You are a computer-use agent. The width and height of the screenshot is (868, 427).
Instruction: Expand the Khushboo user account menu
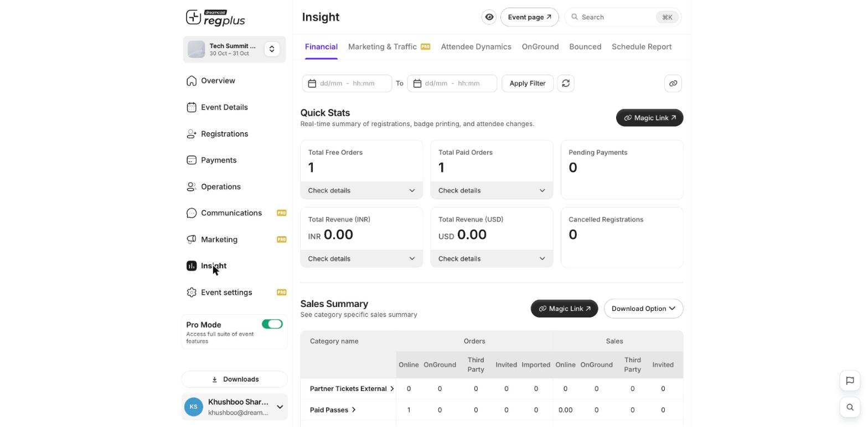[x=280, y=407]
